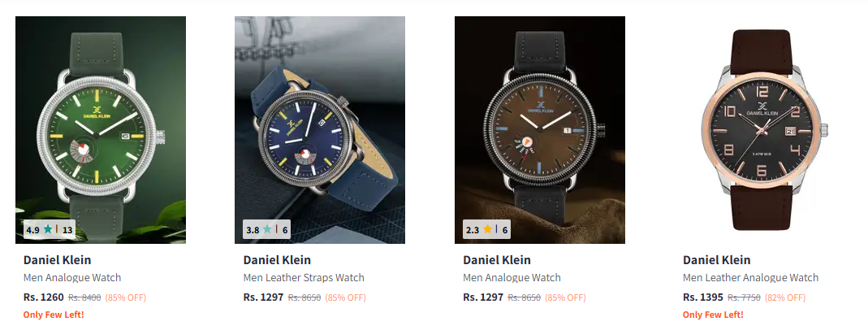Image resolution: width=868 pixels, height=330 pixels.
Task: Click the 4.9 rating star icon
Action: point(48,230)
